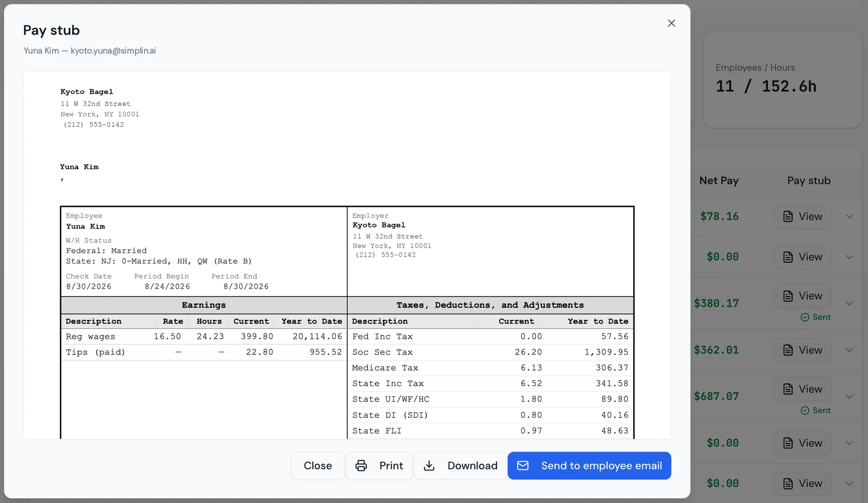Close the Pay stub dialog via X icon
Screen dimensions: 868x503
671,23
